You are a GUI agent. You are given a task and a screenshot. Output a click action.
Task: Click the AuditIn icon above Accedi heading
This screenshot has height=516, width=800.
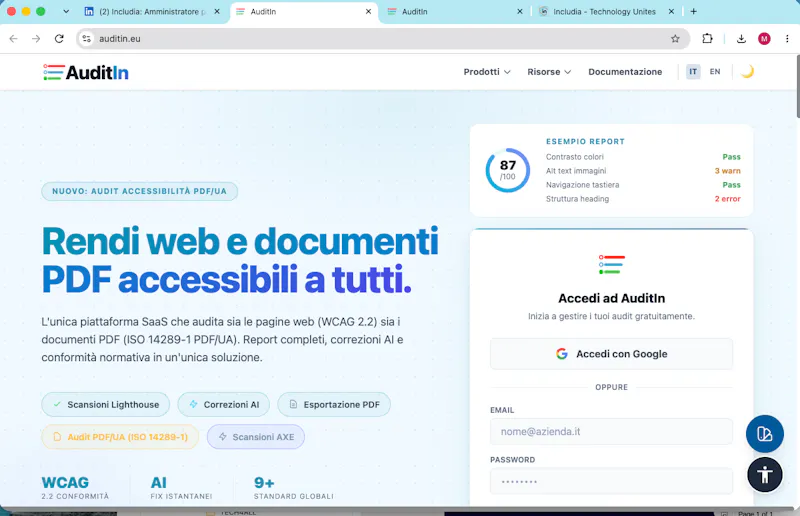pyautogui.click(x=611, y=264)
